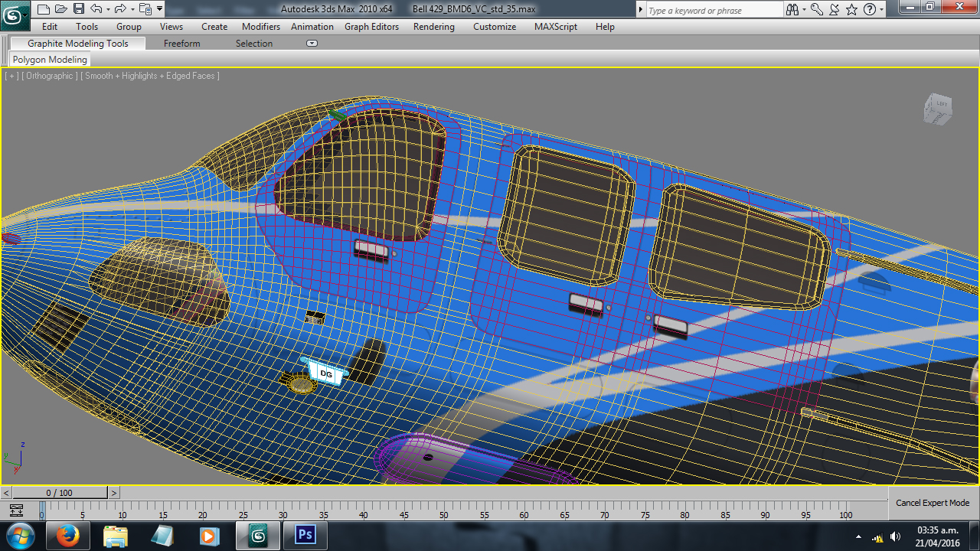Open the Help menu
This screenshot has width=980, height=551.
click(x=605, y=27)
